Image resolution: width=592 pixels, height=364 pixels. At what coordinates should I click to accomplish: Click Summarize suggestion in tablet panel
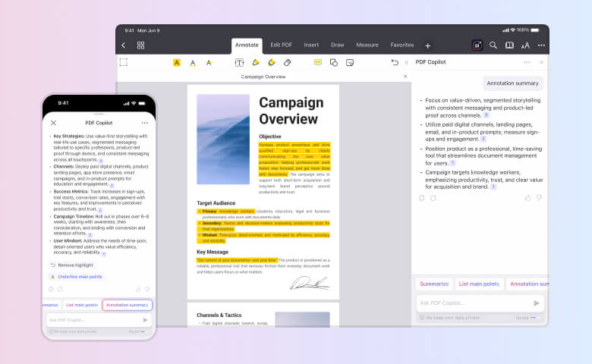point(434,284)
